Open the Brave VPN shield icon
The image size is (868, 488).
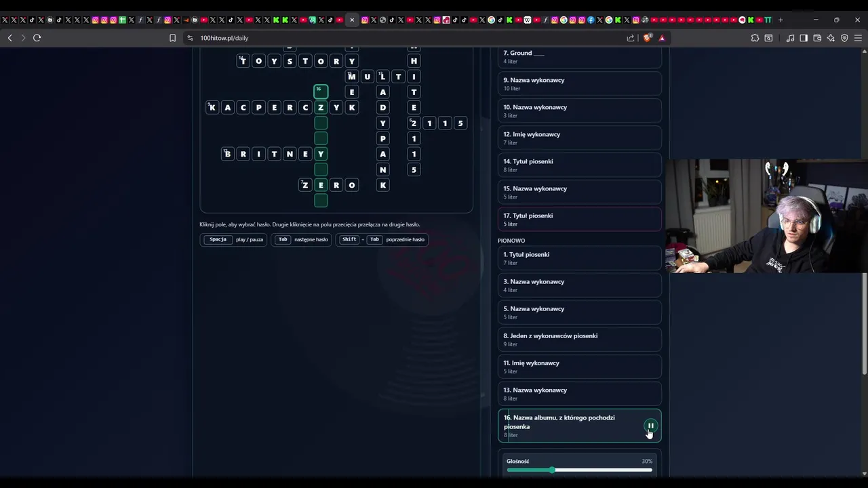844,38
